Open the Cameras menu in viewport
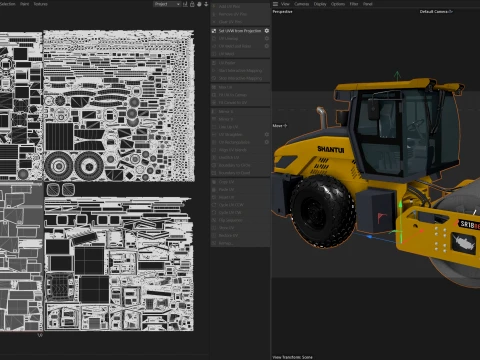 301,4
